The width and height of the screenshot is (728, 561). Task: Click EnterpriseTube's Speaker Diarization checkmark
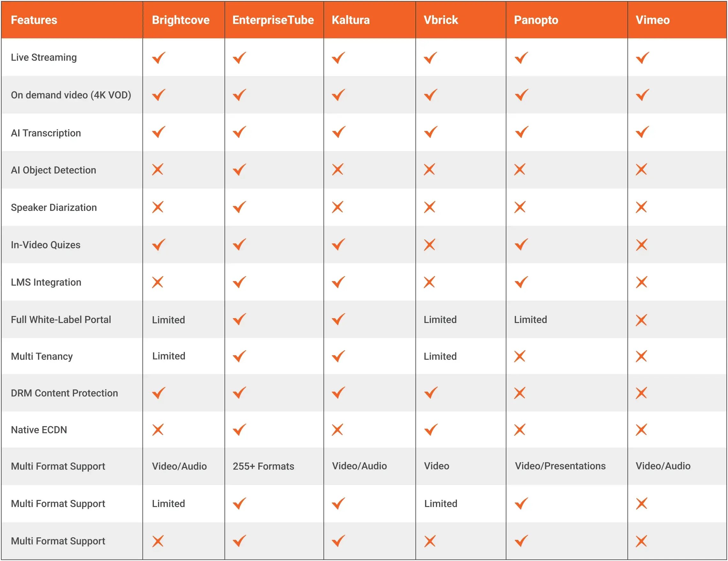[239, 207]
